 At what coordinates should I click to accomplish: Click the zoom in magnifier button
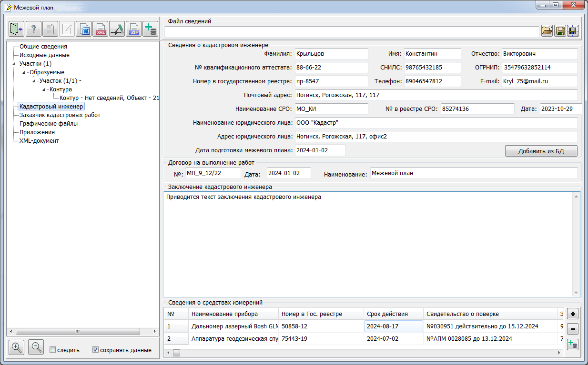coord(16,347)
